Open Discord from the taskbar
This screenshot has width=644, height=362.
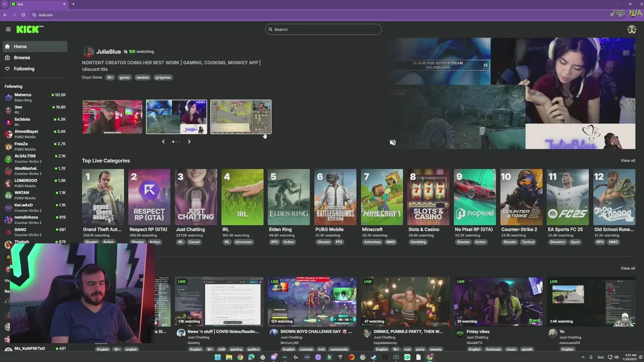[x=274, y=357]
